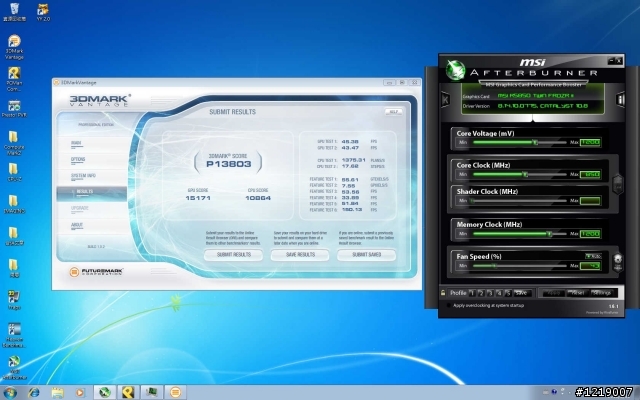
Task: Click the Windows Start orb
Action: click(x=10, y=393)
